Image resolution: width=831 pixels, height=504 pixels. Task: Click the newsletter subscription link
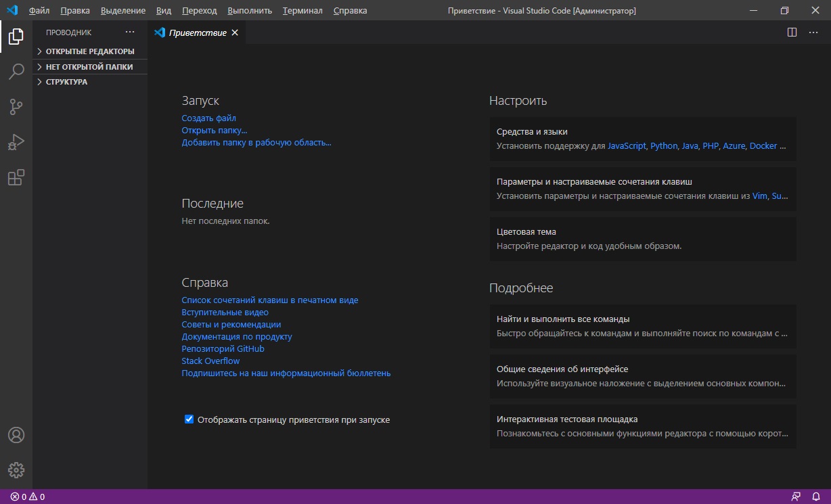(x=286, y=373)
